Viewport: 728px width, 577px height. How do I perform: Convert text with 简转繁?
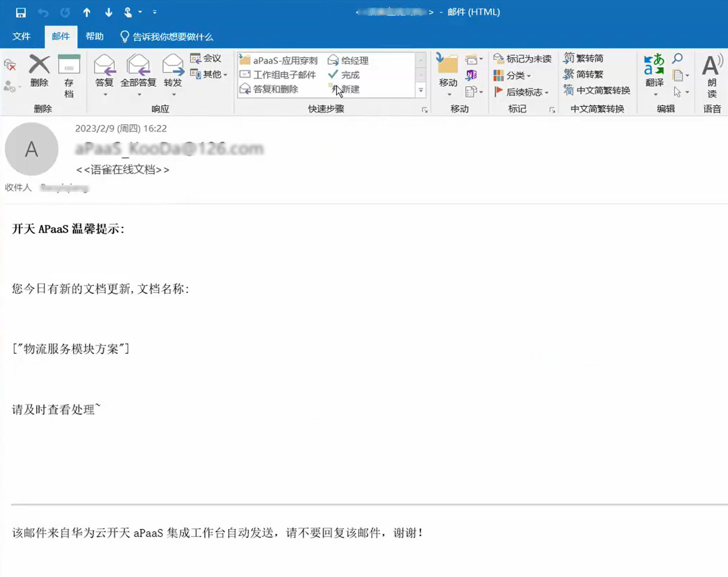click(x=584, y=74)
